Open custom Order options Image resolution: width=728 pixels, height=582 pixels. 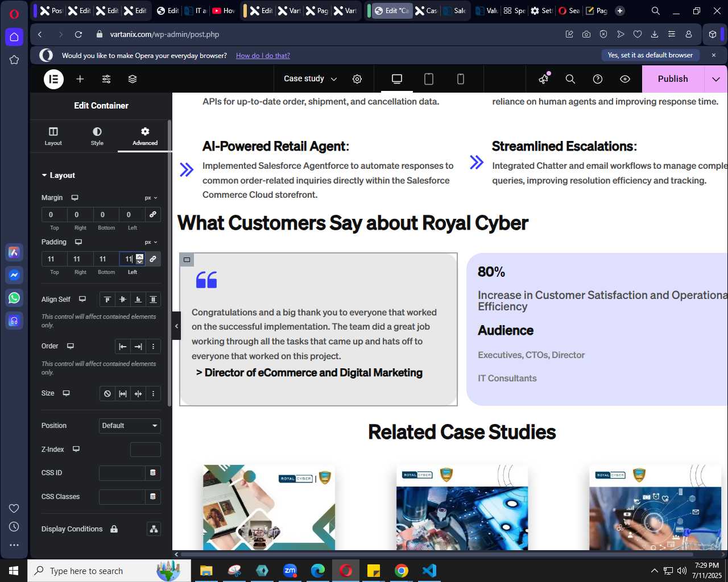tap(153, 347)
